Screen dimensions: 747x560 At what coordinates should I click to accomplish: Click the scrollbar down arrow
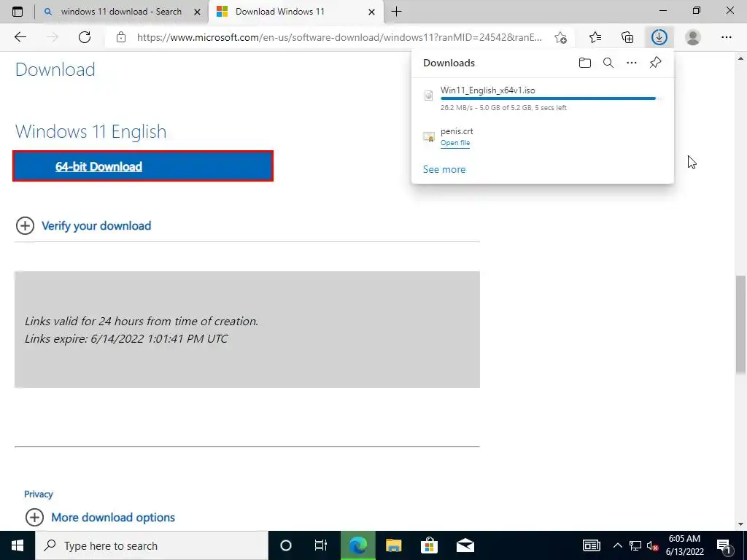(741, 524)
